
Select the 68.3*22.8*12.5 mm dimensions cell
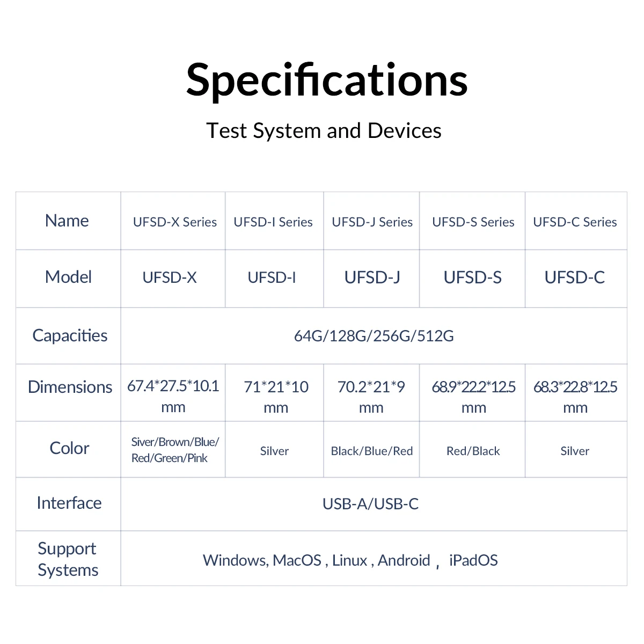tap(575, 397)
